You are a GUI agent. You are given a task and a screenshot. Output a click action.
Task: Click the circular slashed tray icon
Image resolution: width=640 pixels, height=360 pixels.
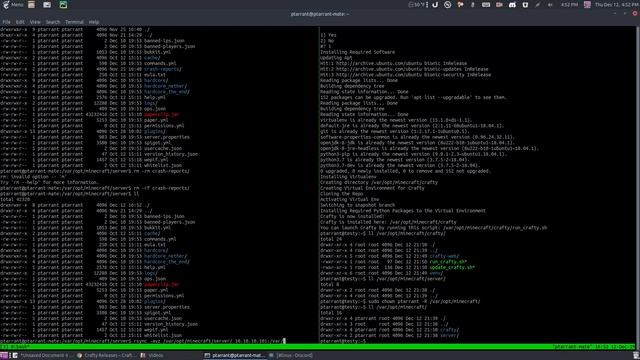[x=448, y=5]
